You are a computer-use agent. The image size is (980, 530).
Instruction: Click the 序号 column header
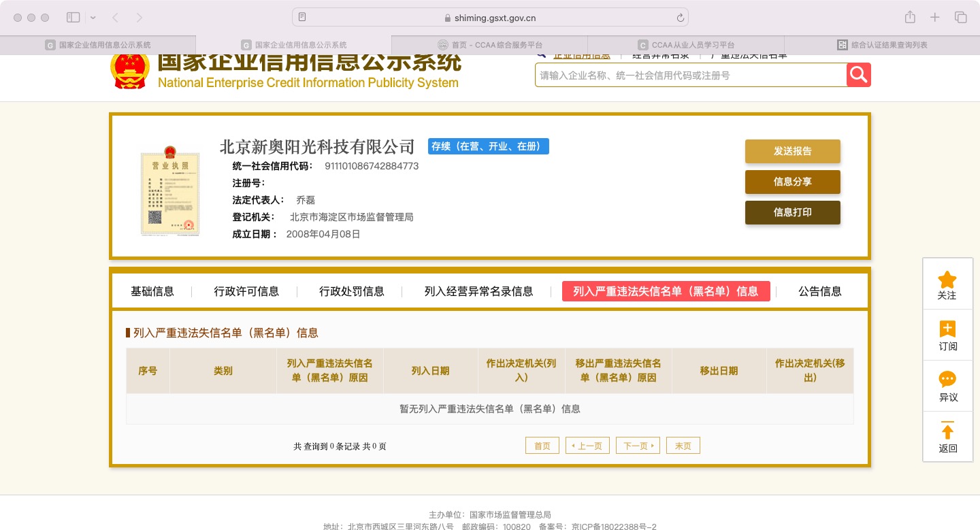(x=148, y=371)
